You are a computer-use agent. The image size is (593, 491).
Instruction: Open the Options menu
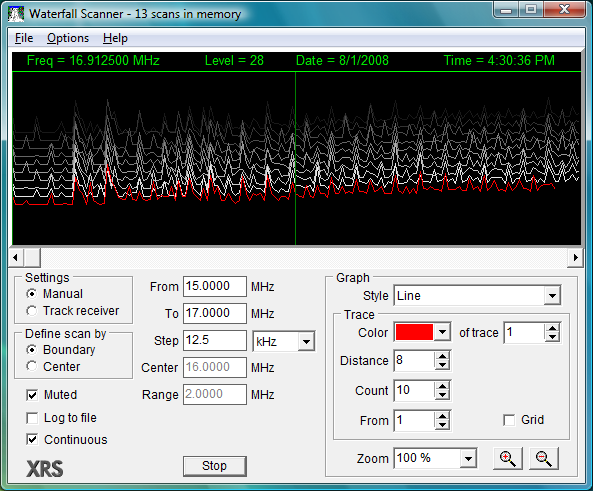pyautogui.click(x=68, y=38)
